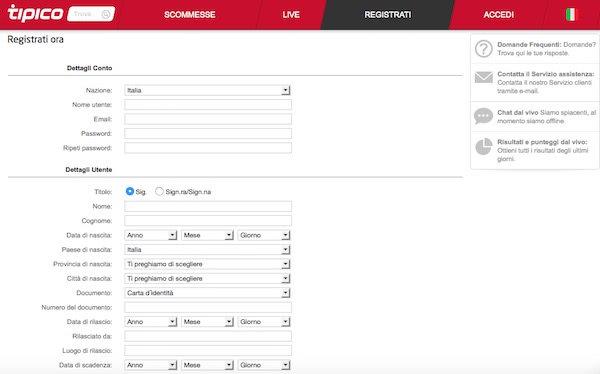
Task: Open the Giorno dropdown for Data di scadenza
Action: [x=264, y=365]
